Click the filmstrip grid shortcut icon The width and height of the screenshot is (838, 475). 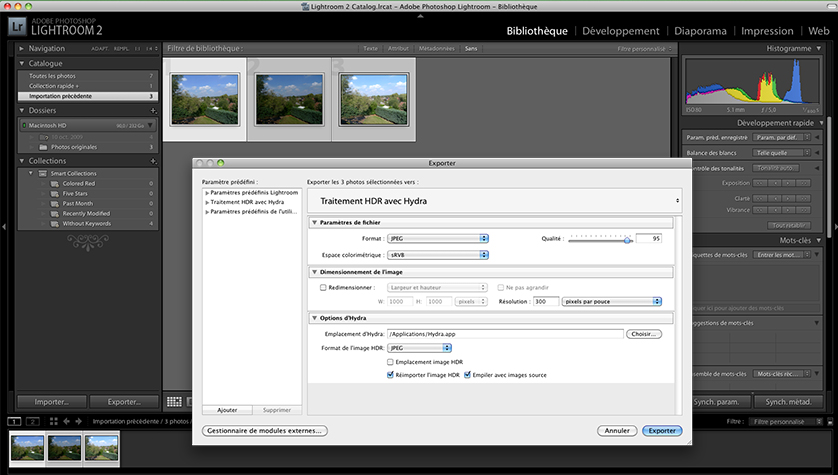coord(53,422)
